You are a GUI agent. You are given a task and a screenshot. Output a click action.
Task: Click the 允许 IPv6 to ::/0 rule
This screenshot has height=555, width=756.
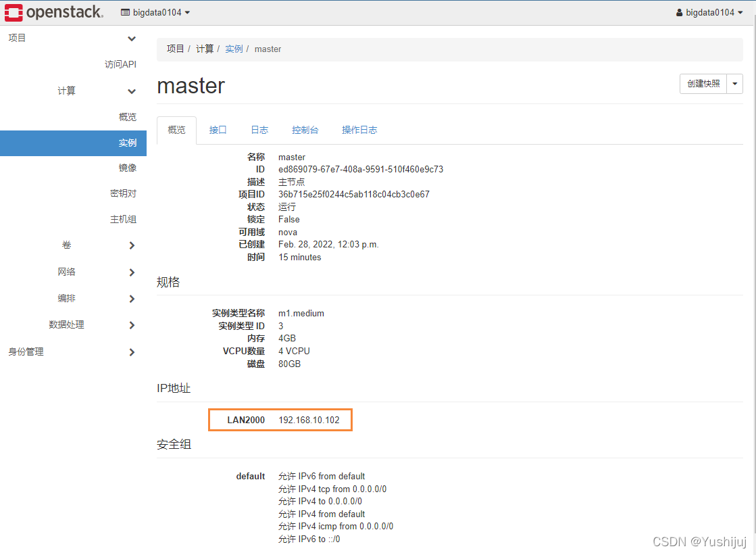click(x=309, y=539)
